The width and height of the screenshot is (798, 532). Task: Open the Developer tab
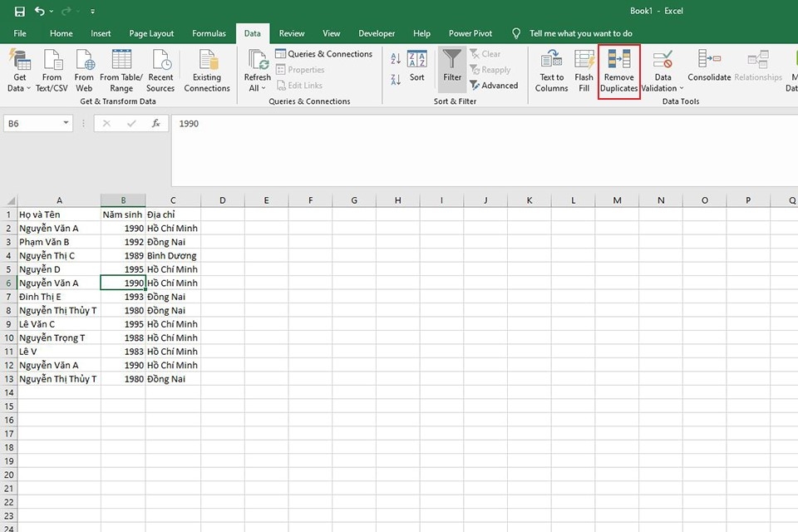click(x=377, y=33)
